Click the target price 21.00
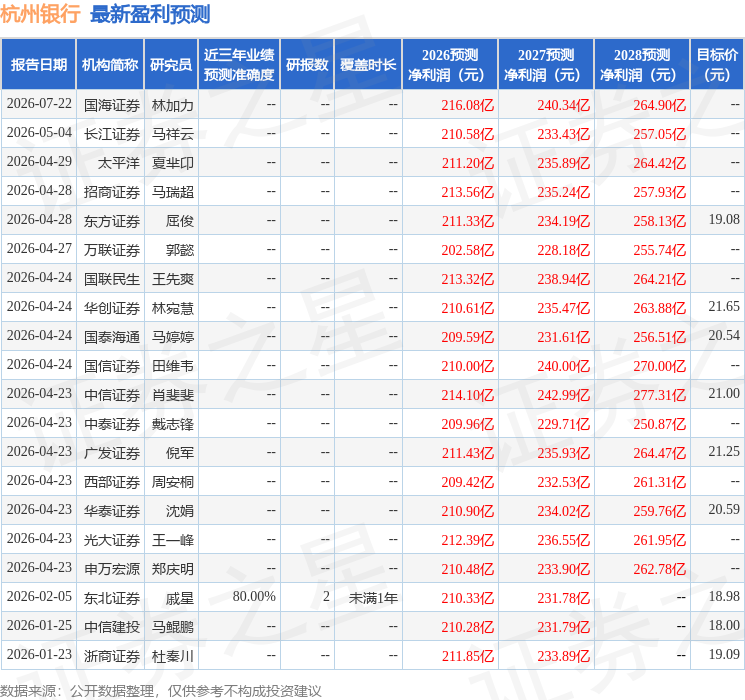The width and height of the screenshot is (745, 700). coord(724,393)
